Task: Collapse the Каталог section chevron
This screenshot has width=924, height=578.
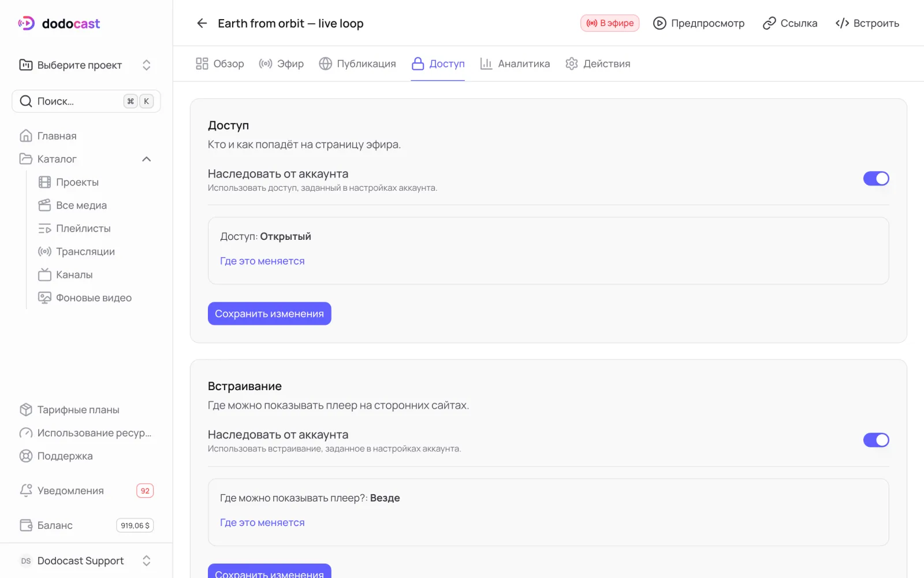Action: 147,159
